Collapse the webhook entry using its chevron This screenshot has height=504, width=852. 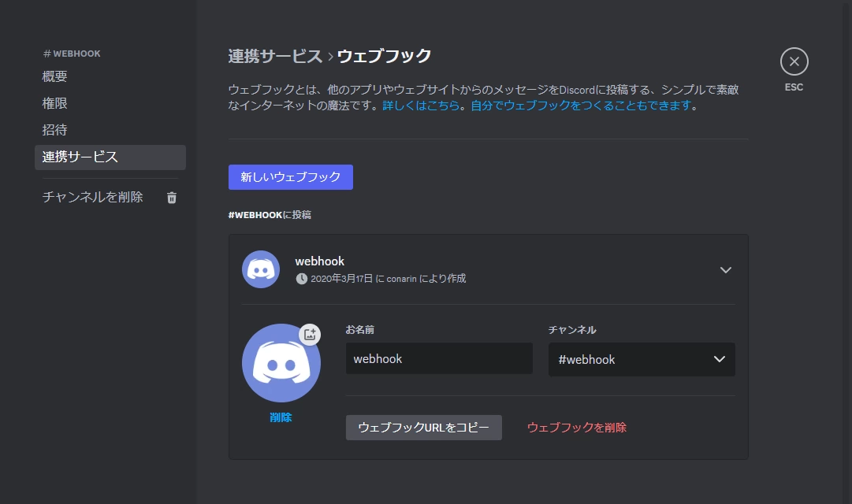tap(725, 269)
